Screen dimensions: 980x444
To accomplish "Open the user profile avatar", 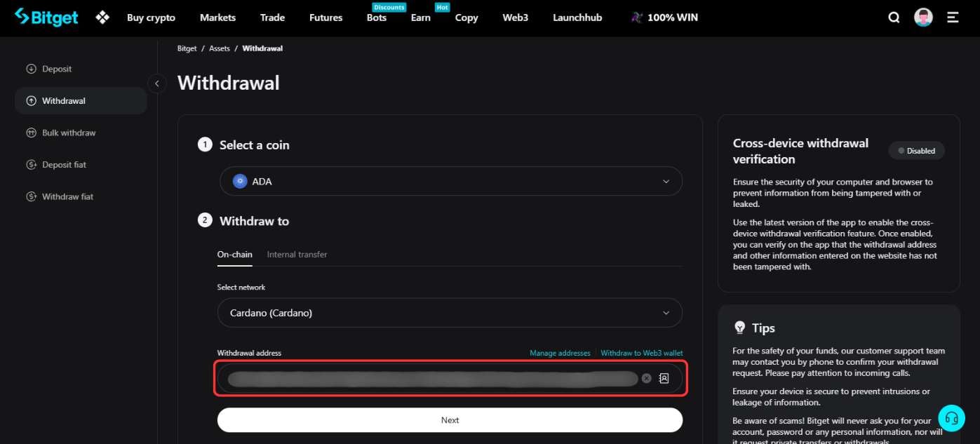I will [x=923, y=18].
